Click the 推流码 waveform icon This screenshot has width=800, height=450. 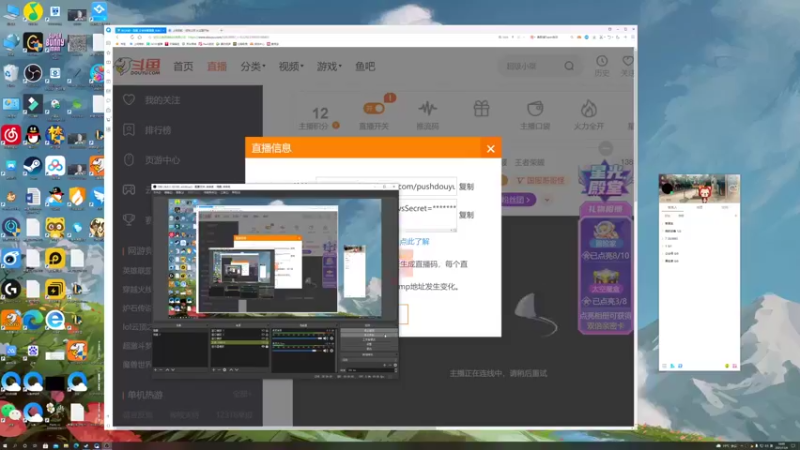coord(428,108)
